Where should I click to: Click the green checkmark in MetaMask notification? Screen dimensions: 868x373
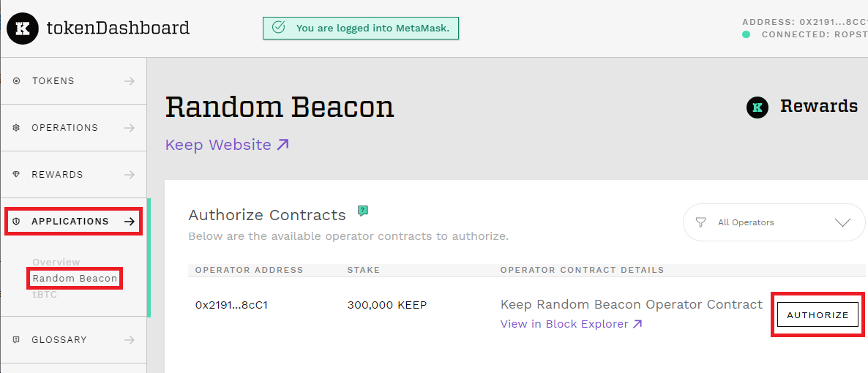pos(278,28)
